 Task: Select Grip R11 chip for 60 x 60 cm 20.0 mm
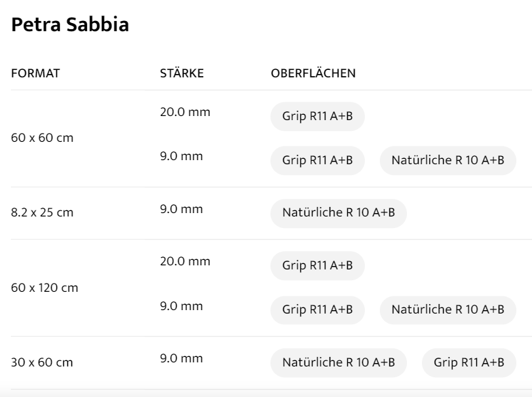point(317,116)
